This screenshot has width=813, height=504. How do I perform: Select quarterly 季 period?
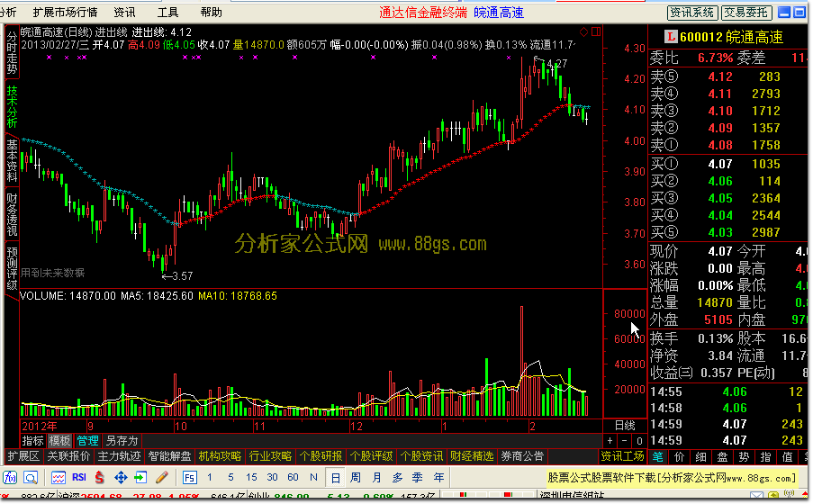click(418, 477)
